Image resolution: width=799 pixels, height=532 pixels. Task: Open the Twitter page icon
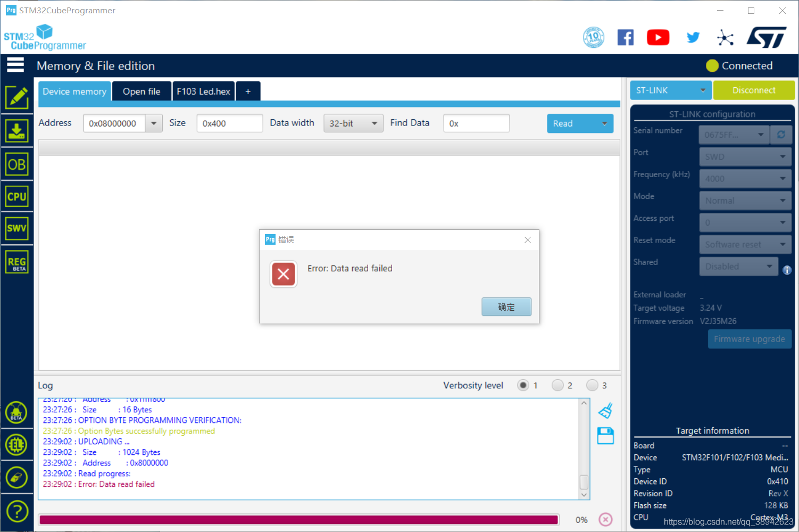[693, 37]
